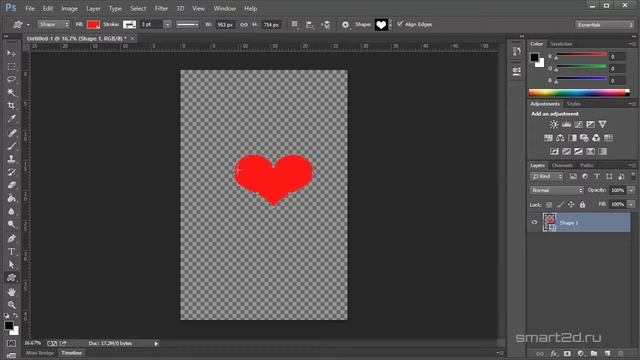Select the Pen tool
This screenshot has height=360, width=640.
click(x=11, y=238)
